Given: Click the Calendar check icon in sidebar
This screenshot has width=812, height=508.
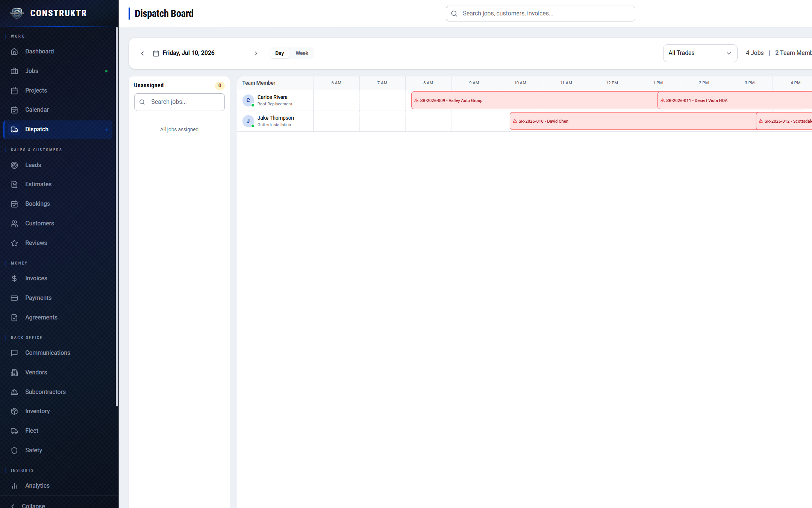Looking at the screenshot, I should tap(14, 110).
